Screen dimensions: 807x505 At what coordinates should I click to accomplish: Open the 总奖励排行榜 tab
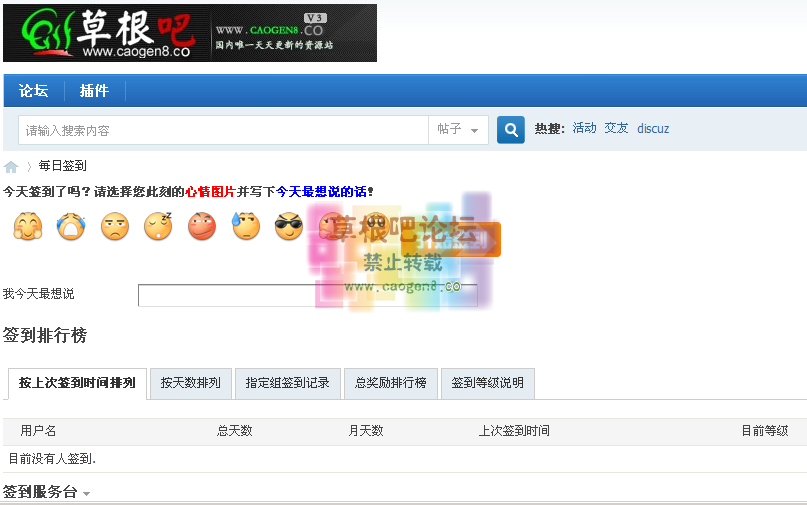(x=391, y=383)
